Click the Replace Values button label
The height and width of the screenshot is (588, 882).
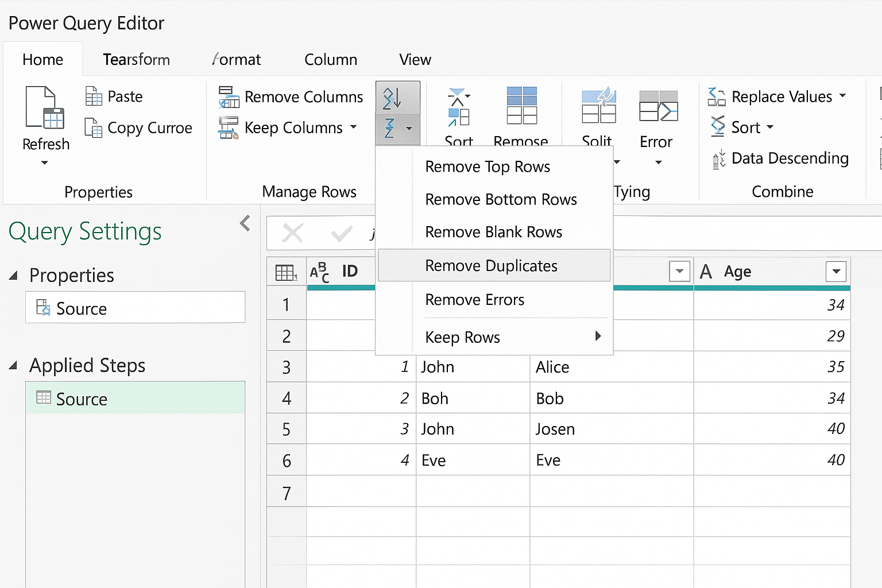(782, 96)
